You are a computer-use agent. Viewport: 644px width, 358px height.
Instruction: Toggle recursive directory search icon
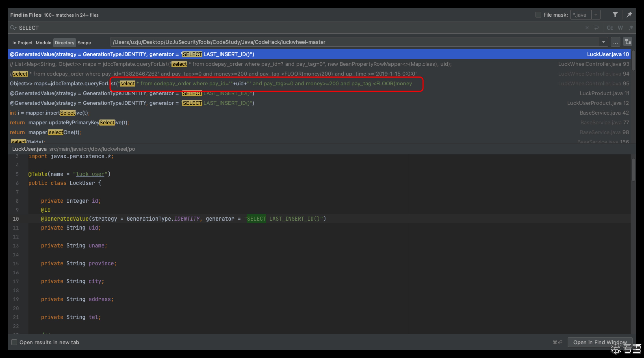[x=628, y=42]
